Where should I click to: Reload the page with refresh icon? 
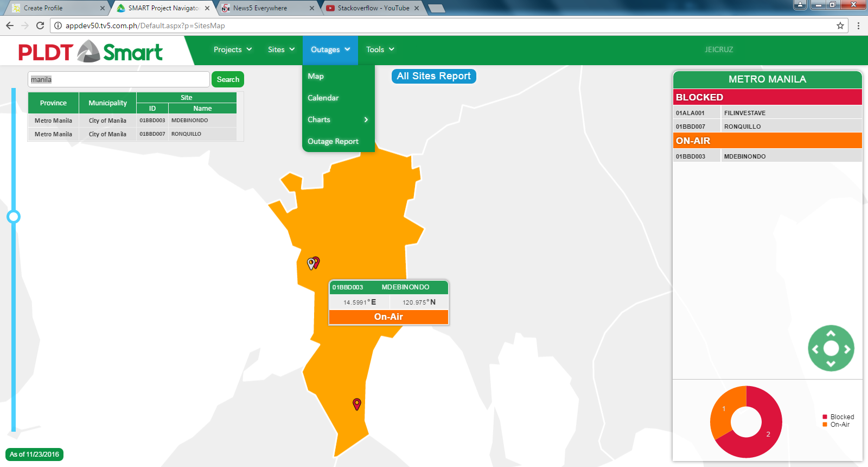pos(40,26)
